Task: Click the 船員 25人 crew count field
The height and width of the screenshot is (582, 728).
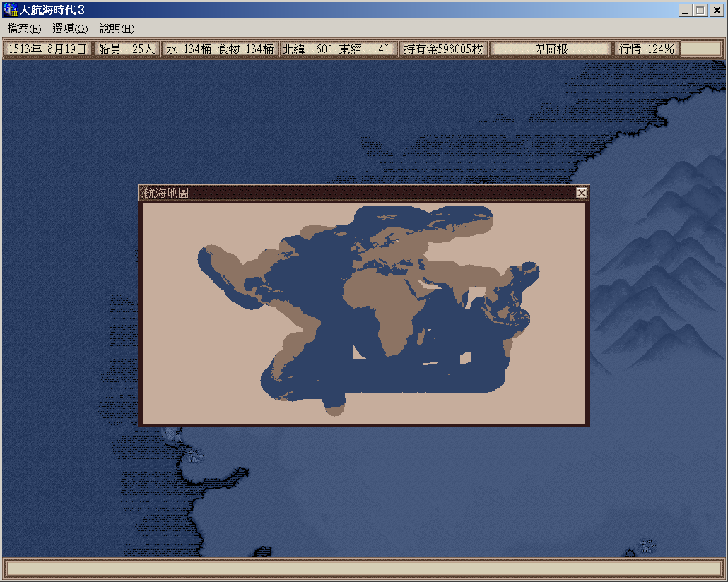Action: click(127, 49)
